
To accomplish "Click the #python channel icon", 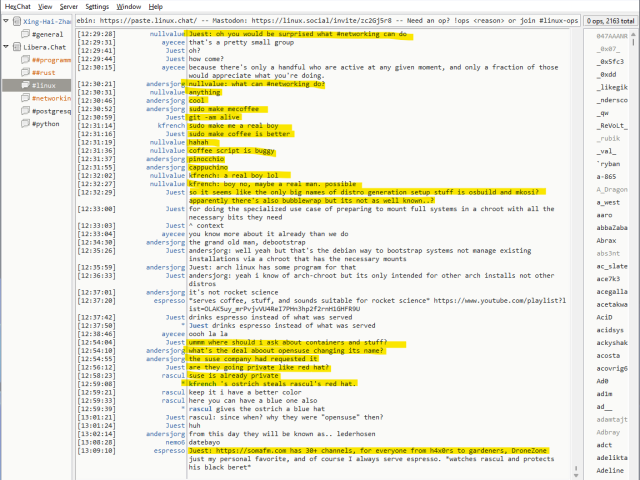I will pos(24,125).
